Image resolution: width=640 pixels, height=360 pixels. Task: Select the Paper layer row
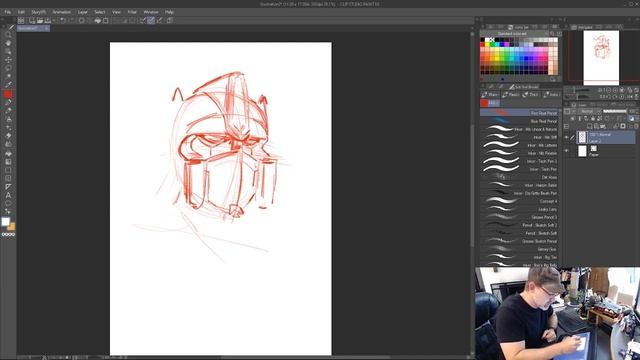(605, 151)
